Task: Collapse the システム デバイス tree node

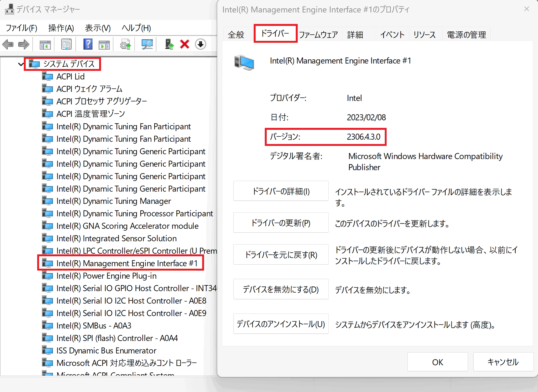Action: pyautogui.click(x=21, y=64)
